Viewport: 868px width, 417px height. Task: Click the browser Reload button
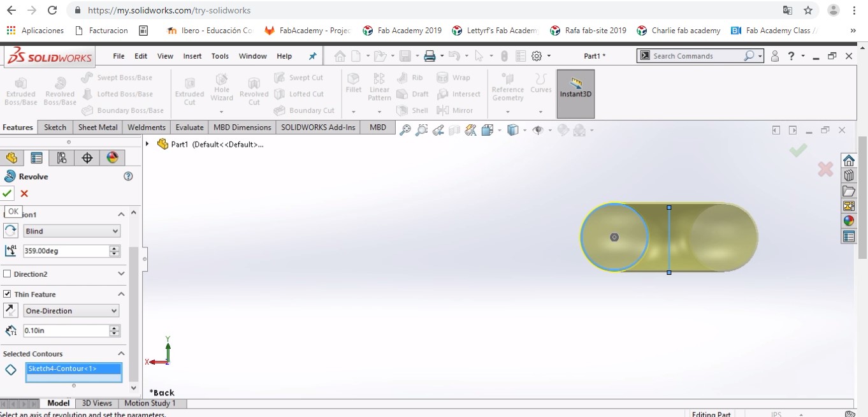point(52,10)
